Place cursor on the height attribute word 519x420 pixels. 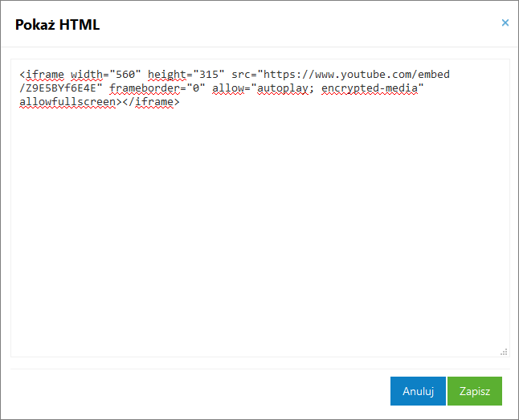167,75
